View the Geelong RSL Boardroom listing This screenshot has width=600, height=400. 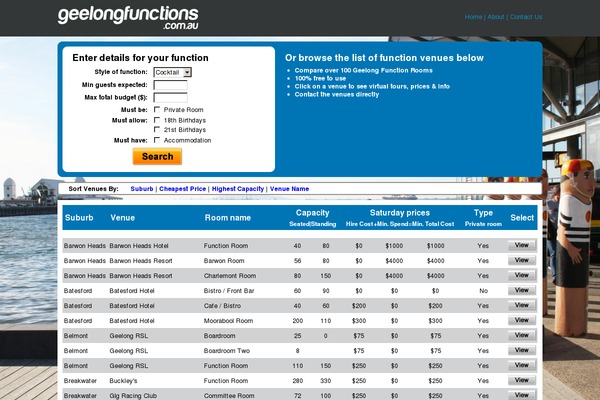pos(522,335)
